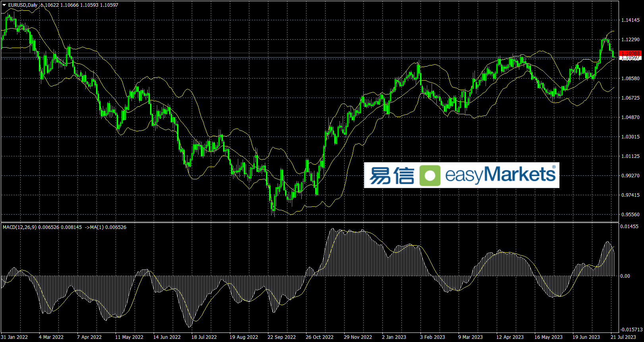Viewport: 644px width, 342px height.
Task: Click the 18 Jul 2022 date label
Action: [x=204, y=337]
